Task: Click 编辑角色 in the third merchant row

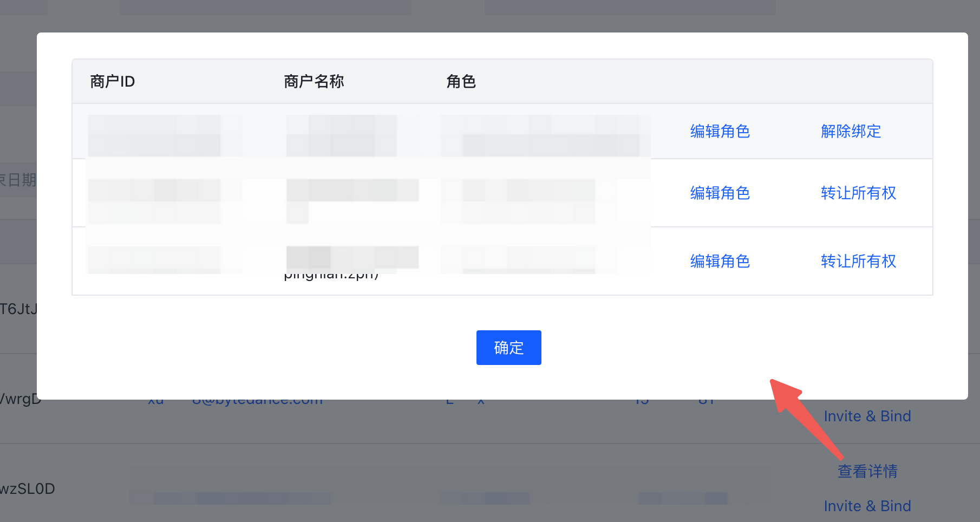Action: click(720, 262)
